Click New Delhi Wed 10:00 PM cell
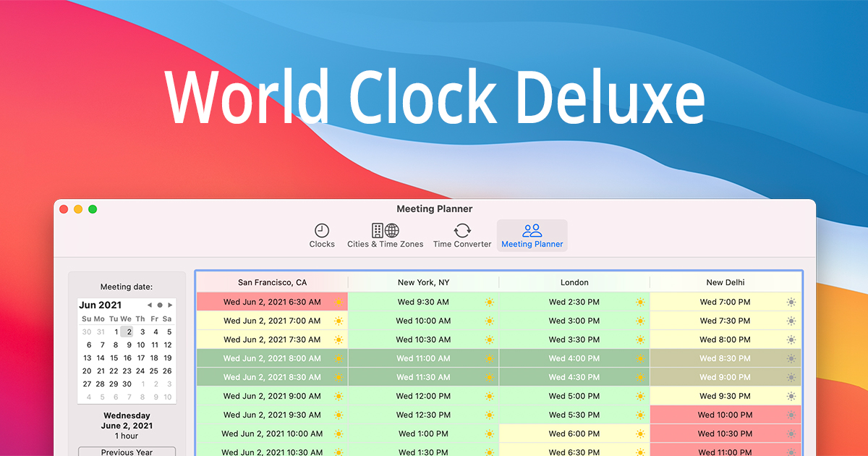 726,415
